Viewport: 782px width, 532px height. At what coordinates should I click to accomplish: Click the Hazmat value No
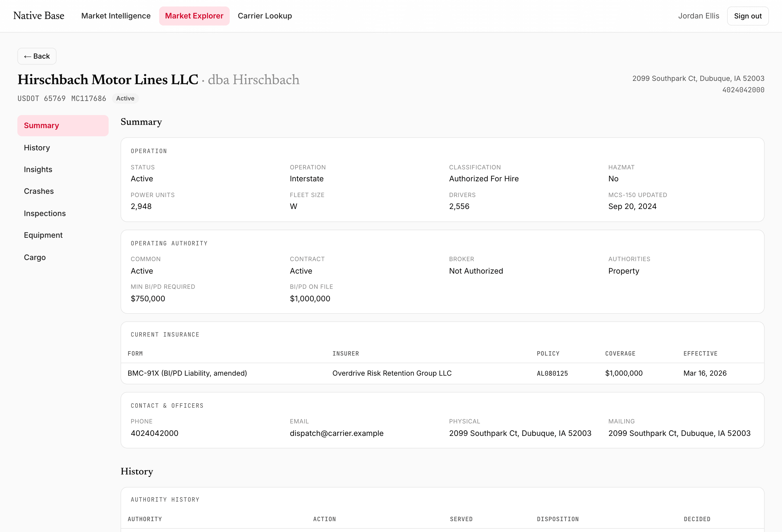[613, 179]
